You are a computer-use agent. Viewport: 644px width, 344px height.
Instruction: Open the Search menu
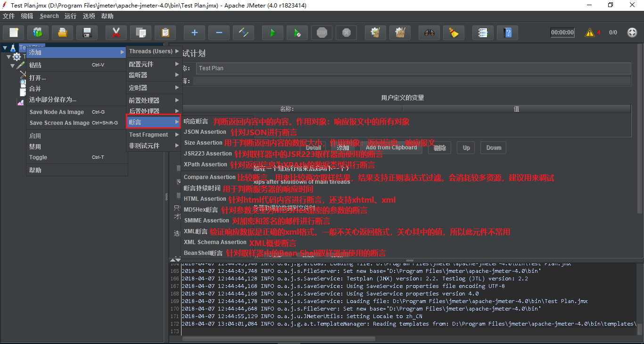click(49, 16)
